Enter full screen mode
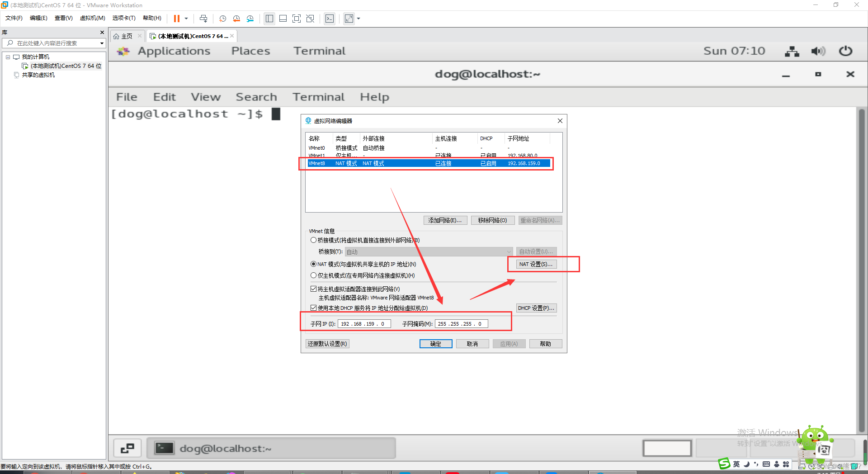 297,19
